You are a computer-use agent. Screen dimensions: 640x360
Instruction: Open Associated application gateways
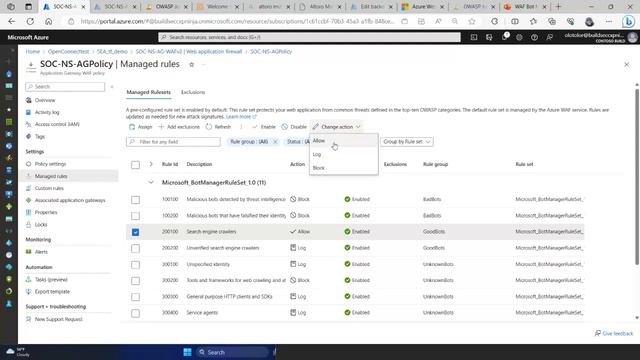[70, 200]
